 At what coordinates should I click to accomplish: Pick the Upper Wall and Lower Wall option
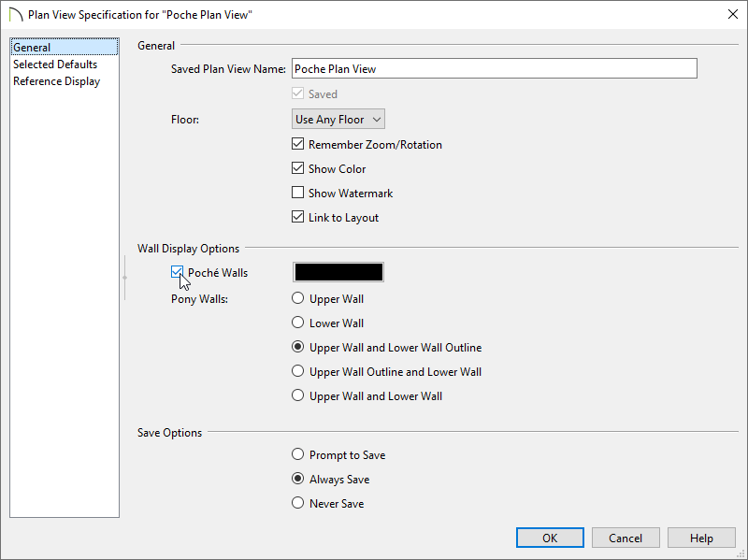tap(297, 395)
